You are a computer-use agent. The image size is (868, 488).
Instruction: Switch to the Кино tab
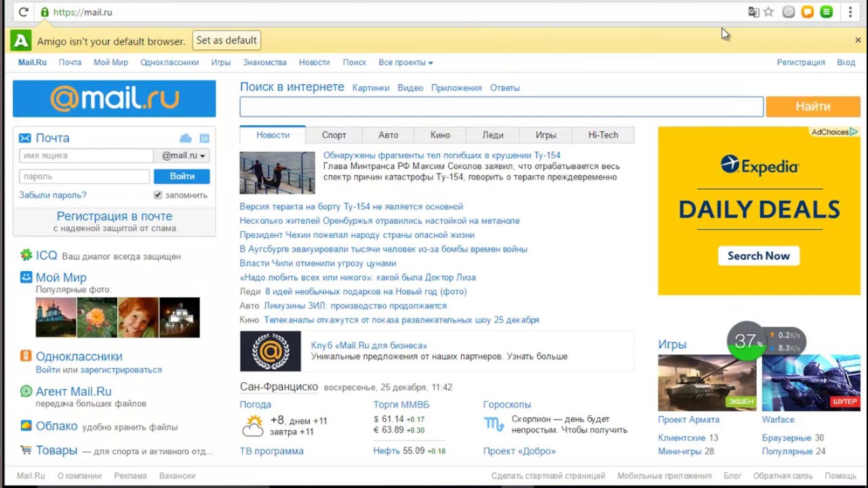[x=440, y=135]
